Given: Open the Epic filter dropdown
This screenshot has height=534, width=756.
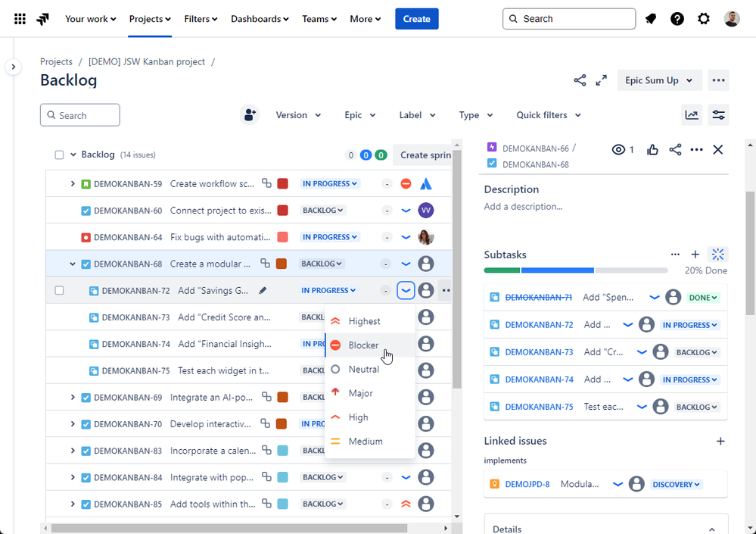Looking at the screenshot, I should click(x=360, y=115).
